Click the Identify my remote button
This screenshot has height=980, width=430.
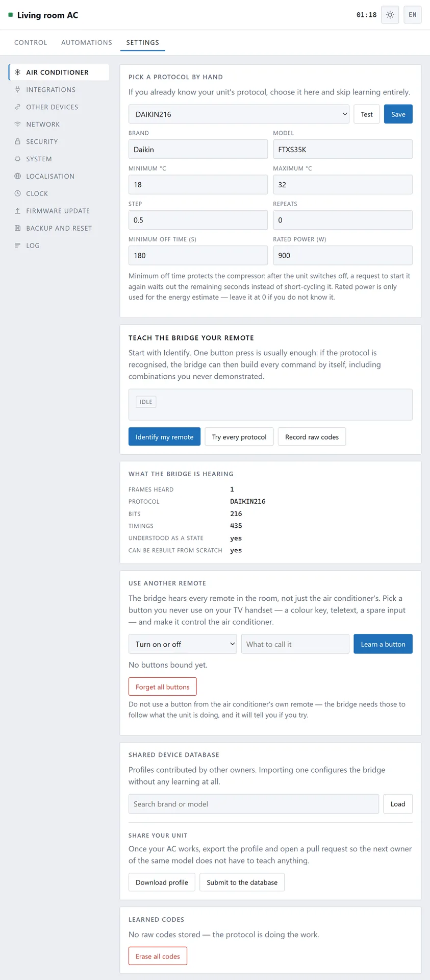tap(164, 437)
